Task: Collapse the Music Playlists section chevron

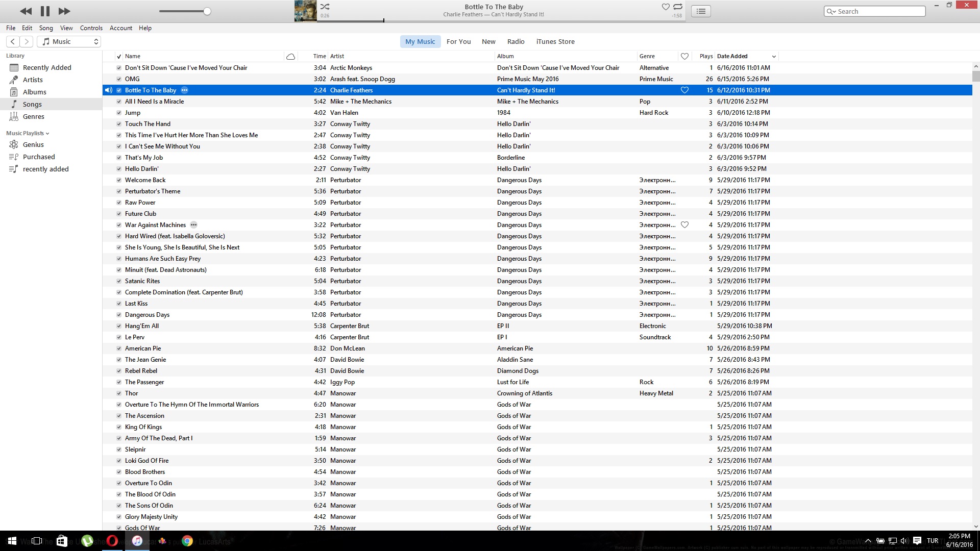Action: click(47, 134)
